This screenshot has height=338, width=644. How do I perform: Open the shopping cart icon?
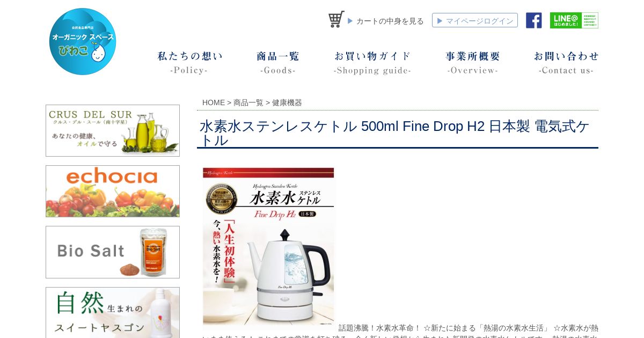(336, 19)
